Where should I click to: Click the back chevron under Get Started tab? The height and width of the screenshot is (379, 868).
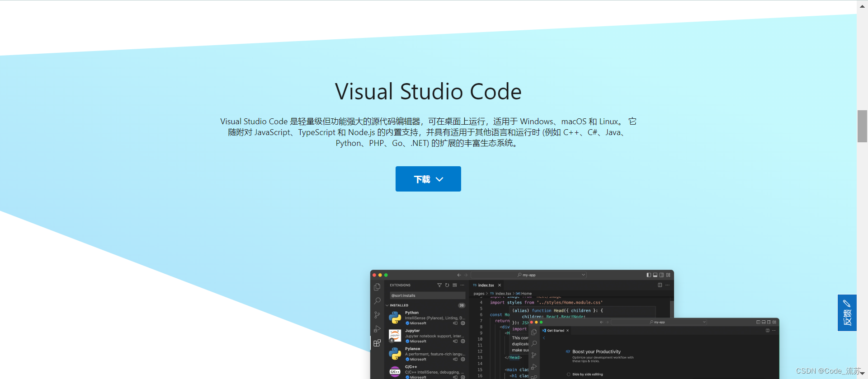(544, 338)
